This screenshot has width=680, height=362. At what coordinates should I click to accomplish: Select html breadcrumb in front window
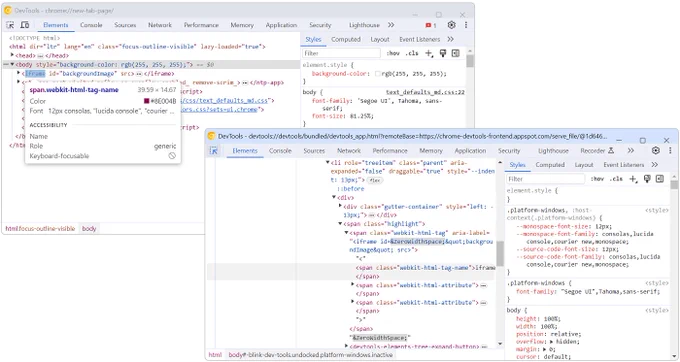(x=215, y=355)
